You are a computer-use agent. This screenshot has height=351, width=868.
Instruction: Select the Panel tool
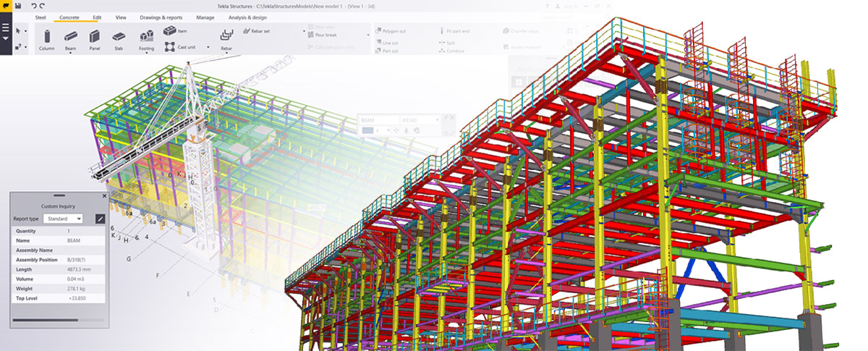tap(94, 40)
